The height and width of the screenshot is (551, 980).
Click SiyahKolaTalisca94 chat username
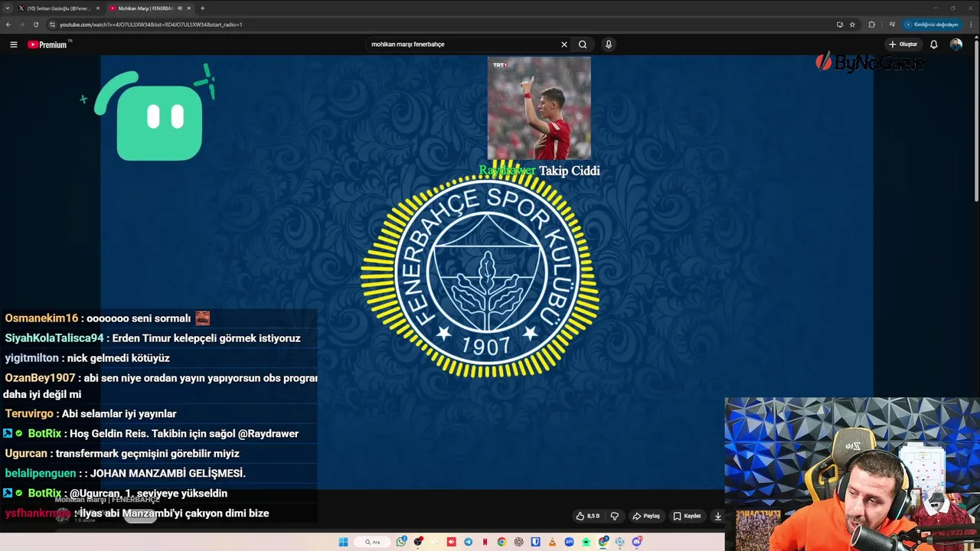(x=54, y=338)
